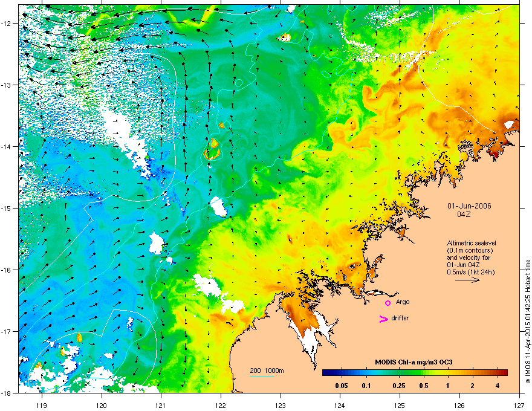Screen dimensions: 532x411
Task: Click the '0.5m/s (1kt 24h)' caption line
Action: (470, 272)
